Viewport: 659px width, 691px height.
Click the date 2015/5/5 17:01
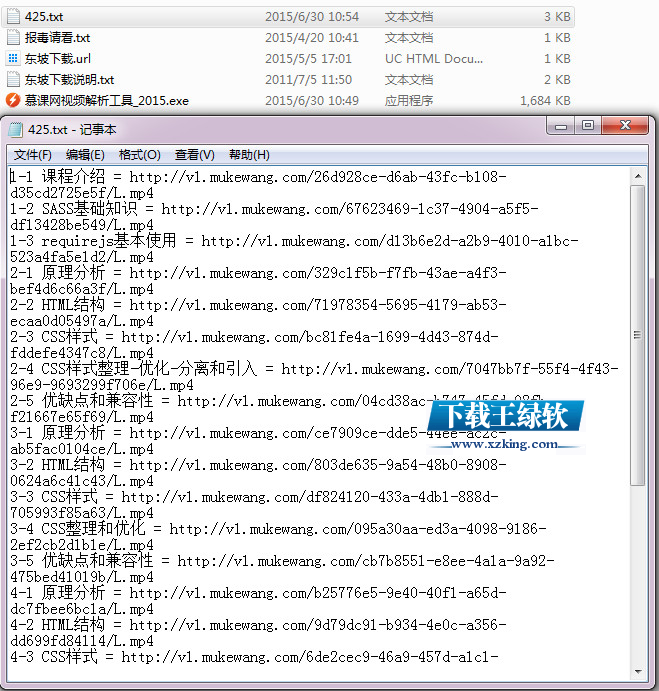(x=308, y=59)
